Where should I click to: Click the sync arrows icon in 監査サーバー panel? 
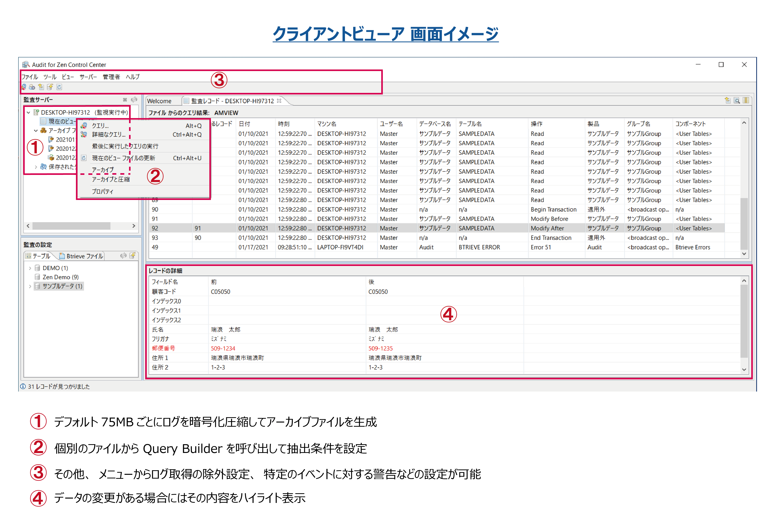tap(134, 100)
